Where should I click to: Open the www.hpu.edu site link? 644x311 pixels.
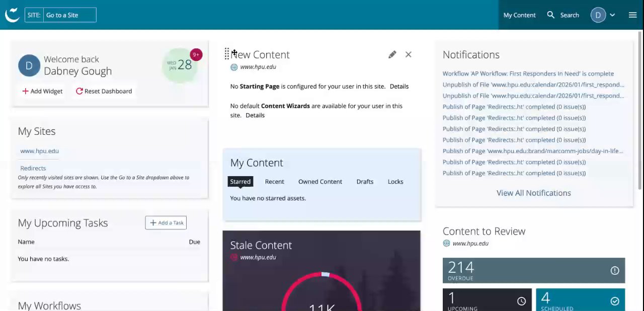pos(39,151)
